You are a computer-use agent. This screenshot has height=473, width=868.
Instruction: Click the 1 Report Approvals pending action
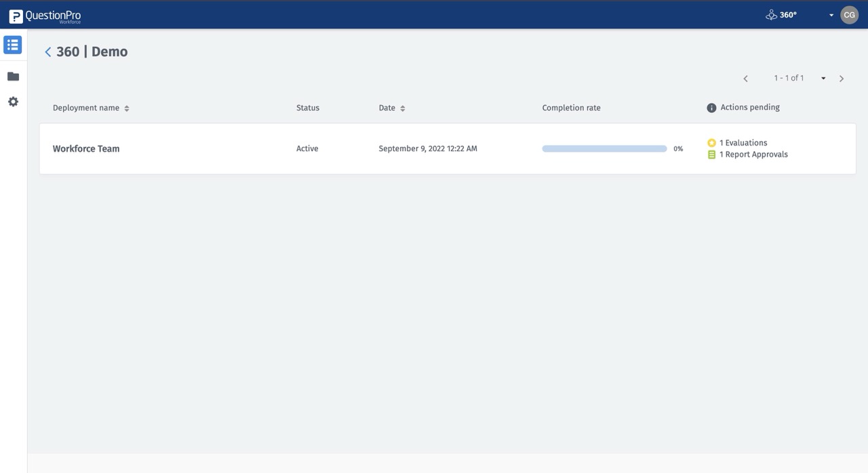(x=753, y=154)
